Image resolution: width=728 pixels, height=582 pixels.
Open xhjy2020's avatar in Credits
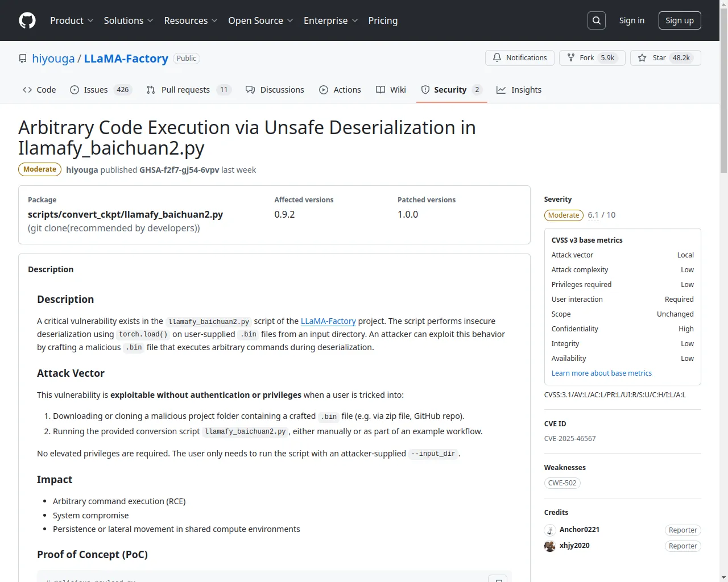[x=550, y=546]
